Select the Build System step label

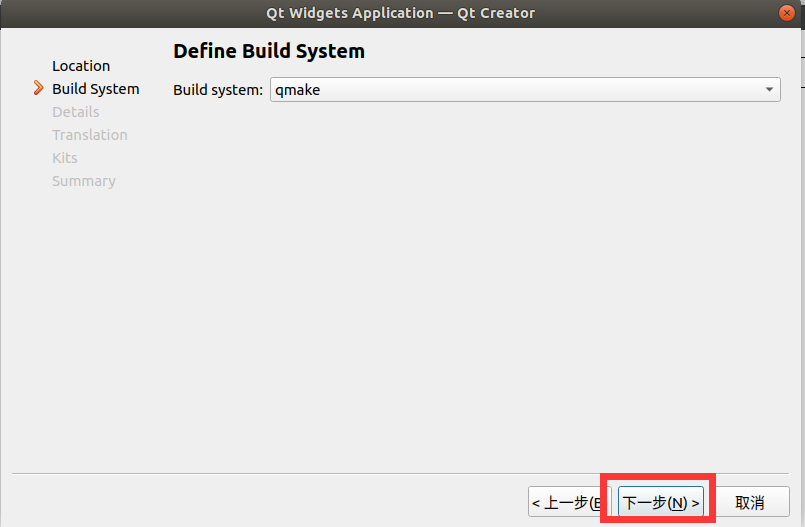[x=95, y=89]
